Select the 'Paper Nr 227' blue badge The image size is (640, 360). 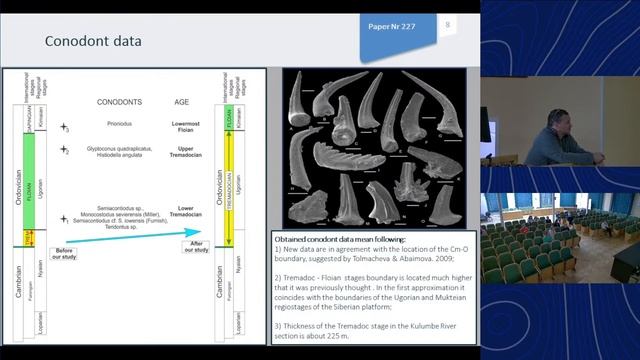(398, 37)
